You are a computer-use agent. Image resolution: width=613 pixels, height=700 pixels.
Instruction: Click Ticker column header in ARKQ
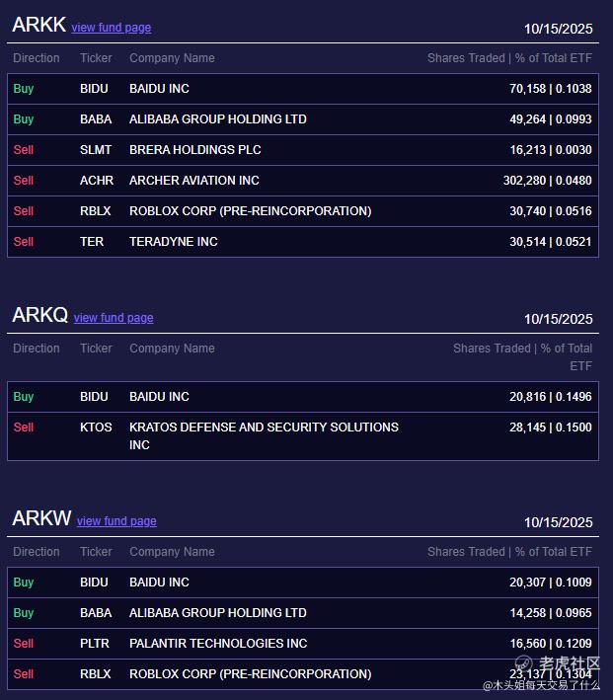(x=96, y=349)
